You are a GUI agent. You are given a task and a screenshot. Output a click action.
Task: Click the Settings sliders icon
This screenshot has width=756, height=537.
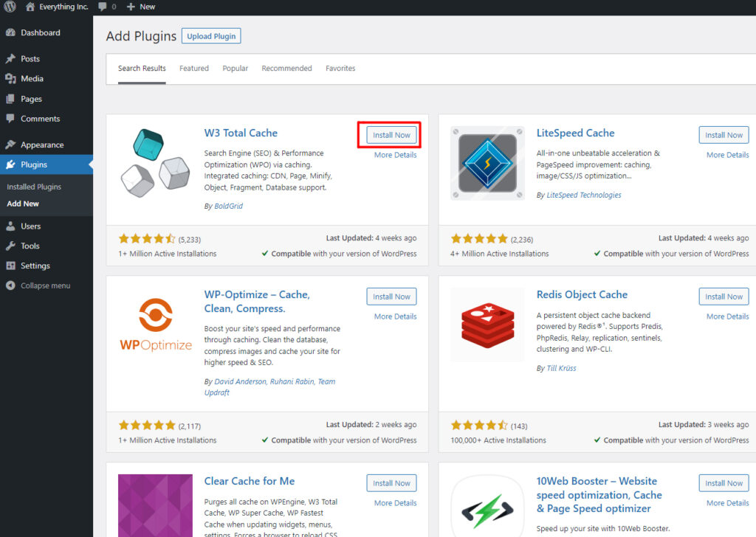tap(10, 266)
